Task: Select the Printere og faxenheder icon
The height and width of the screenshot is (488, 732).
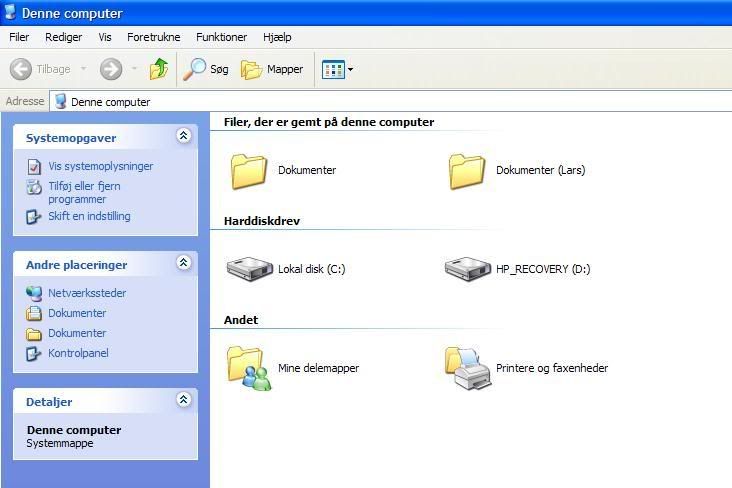Action: 468,368
